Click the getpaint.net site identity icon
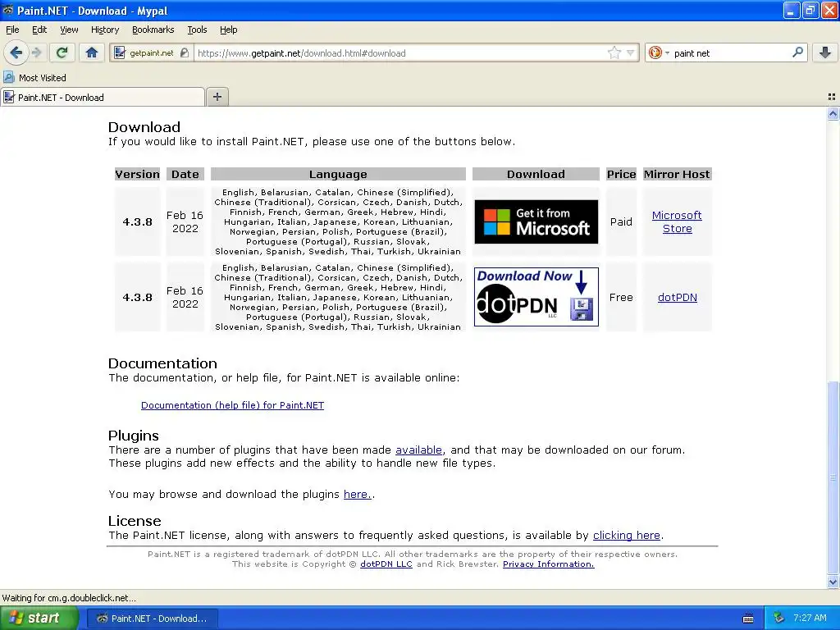Viewport: 840px width, 630px height. pyautogui.click(x=120, y=52)
